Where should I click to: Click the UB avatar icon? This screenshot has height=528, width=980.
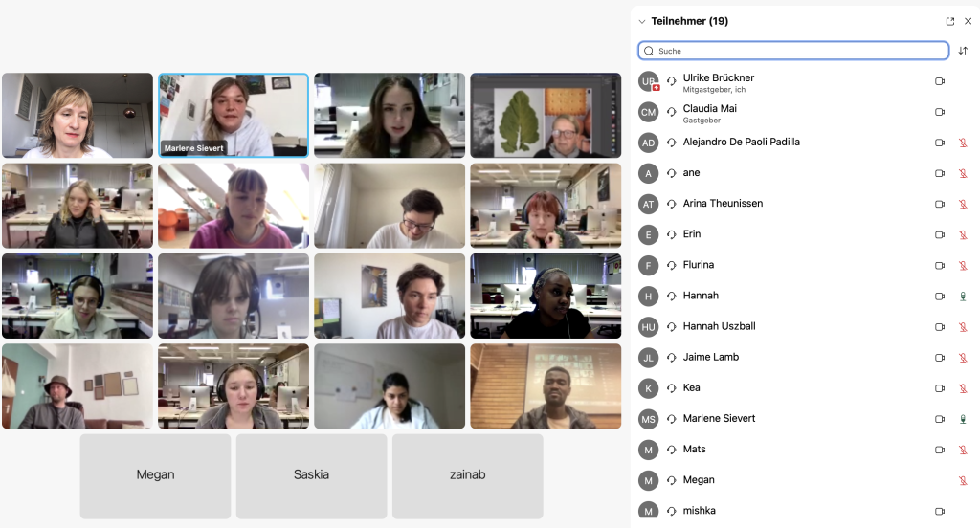click(x=649, y=81)
